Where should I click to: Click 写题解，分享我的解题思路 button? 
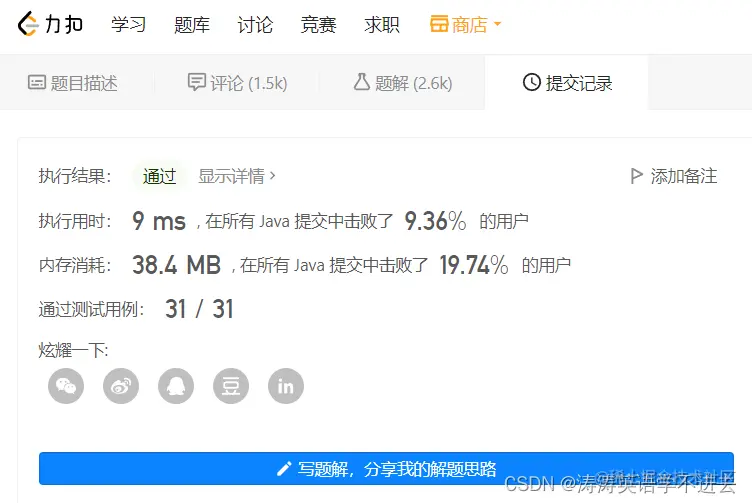coord(386,468)
